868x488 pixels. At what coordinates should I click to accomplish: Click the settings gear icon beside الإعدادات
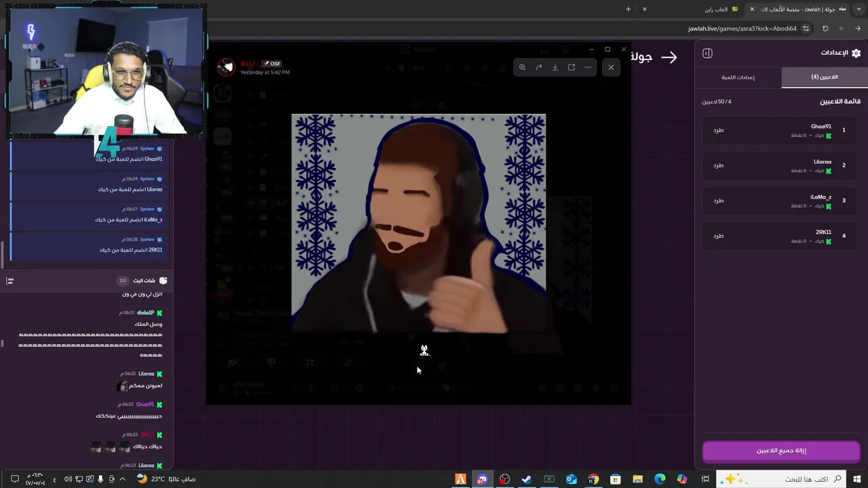856,53
